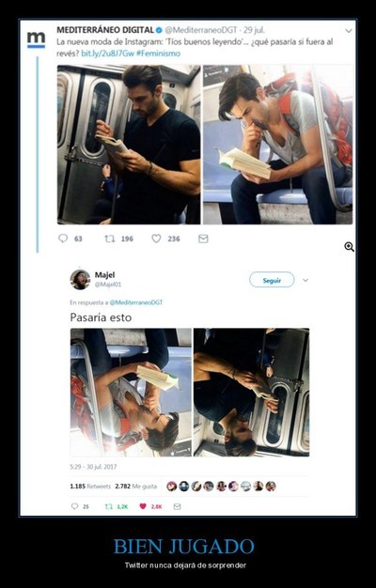
Task: Click the Mediterráneo Digital "m" logo avatar
Action: click(36, 39)
